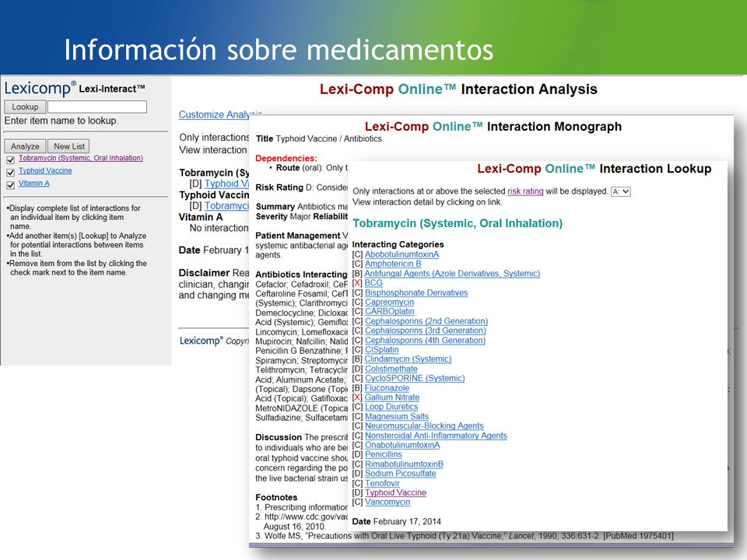Open the CycloSPORINE (Systemic) link

click(415, 378)
